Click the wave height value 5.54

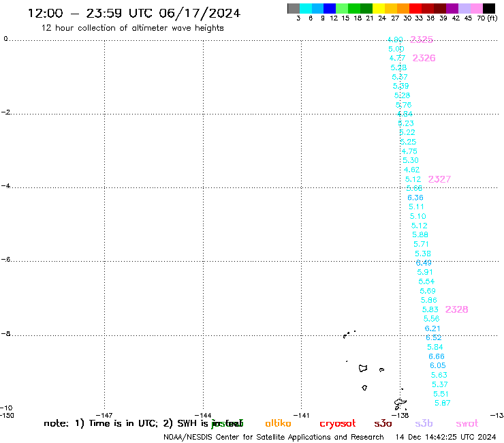click(426, 282)
